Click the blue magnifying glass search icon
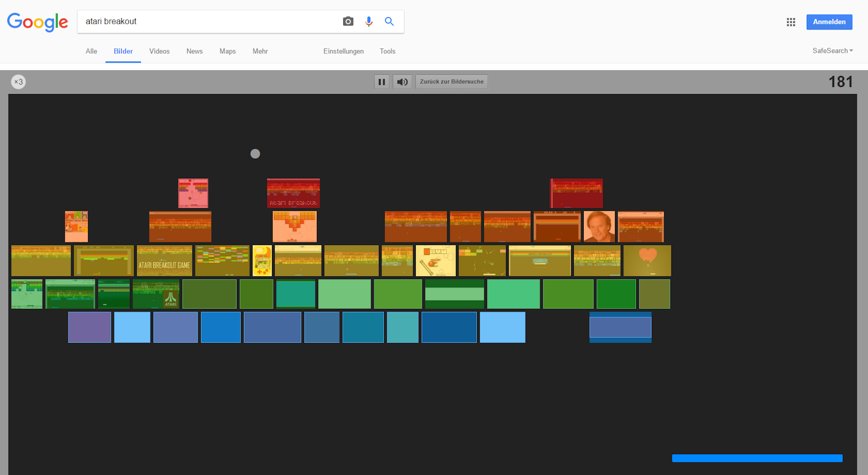The width and height of the screenshot is (868, 475). click(x=389, y=21)
